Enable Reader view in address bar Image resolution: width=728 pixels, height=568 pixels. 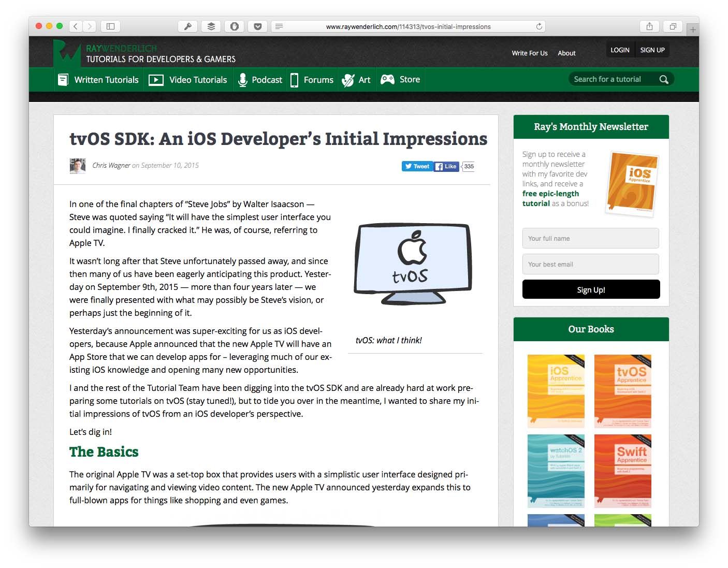[279, 26]
